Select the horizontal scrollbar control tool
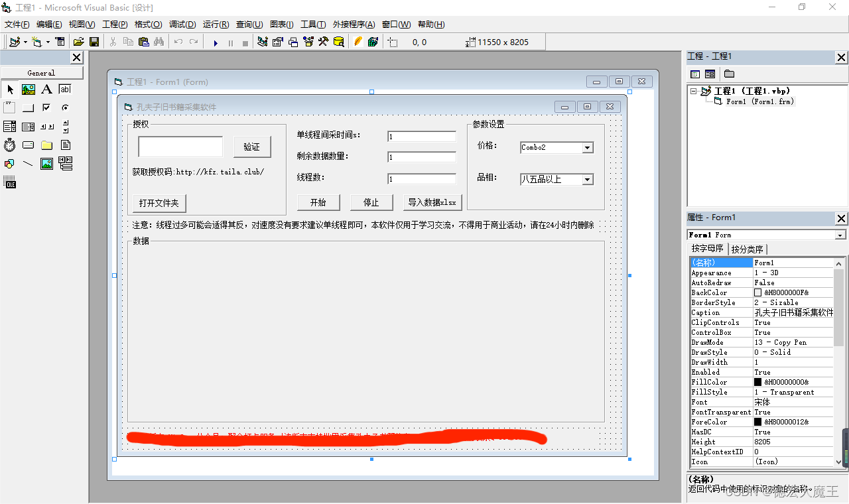Screen dimensions: 849x504 pyautogui.click(x=46, y=126)
